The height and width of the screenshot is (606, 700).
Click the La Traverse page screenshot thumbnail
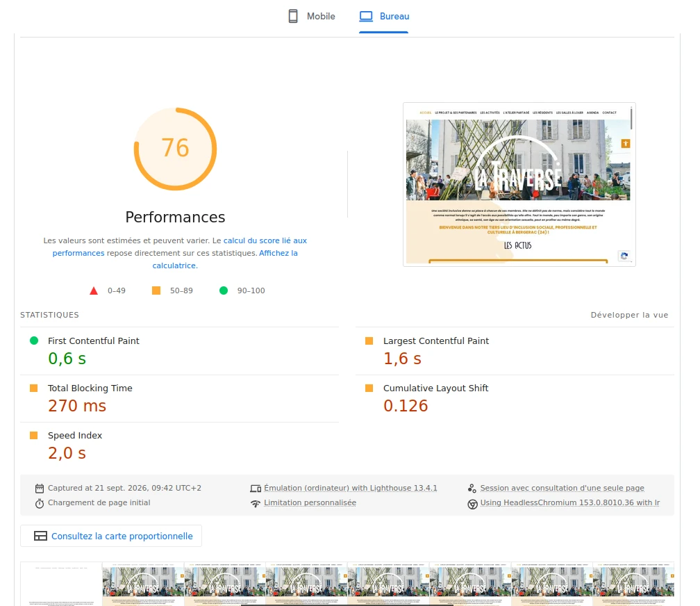tap(519, 185)
